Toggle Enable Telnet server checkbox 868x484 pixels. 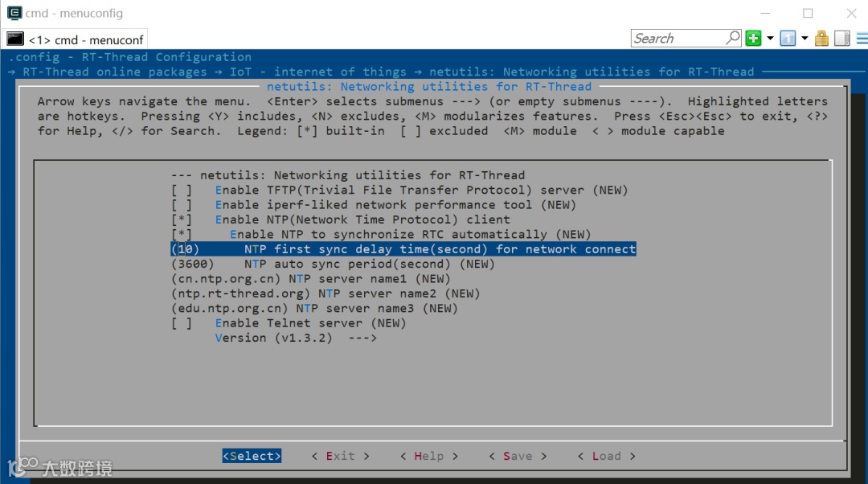pyautogui.click(x=182, y=323)
